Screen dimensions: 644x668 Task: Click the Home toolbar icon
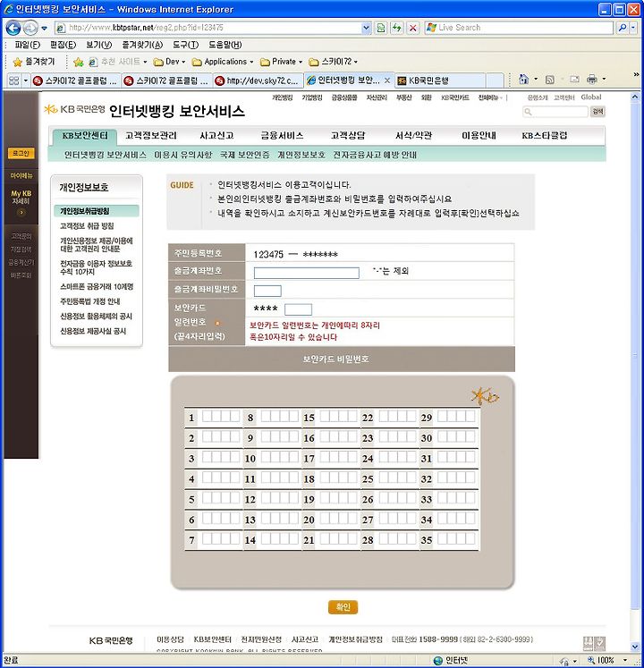coord(524,80)
